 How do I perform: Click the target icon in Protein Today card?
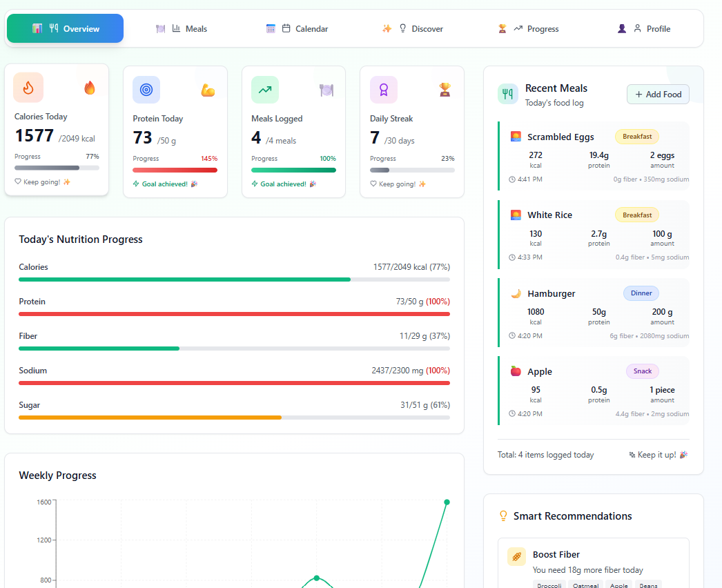pos(146,89)
